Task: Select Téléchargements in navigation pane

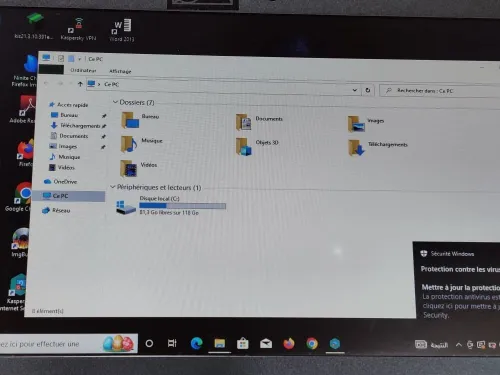Action: (76, 126)
